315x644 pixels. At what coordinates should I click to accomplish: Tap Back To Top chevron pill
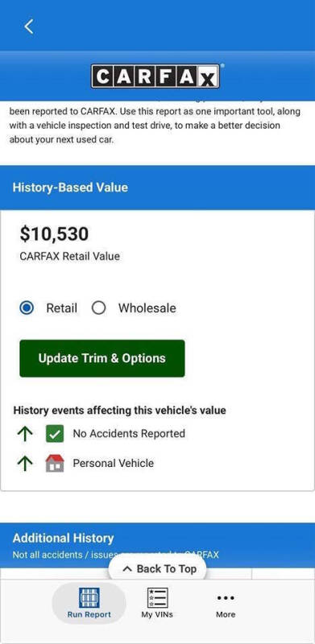point(158,569)
